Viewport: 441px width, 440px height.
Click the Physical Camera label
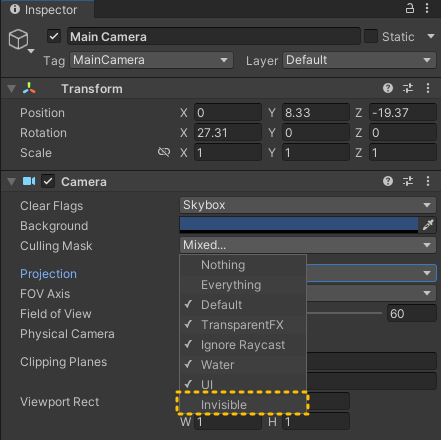[67, 334]
